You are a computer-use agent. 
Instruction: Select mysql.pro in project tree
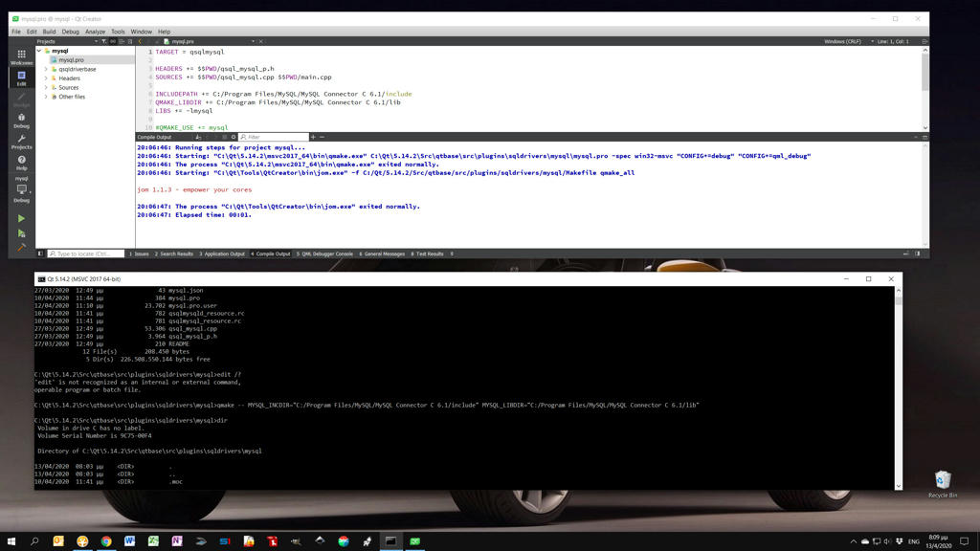[71, 60]
